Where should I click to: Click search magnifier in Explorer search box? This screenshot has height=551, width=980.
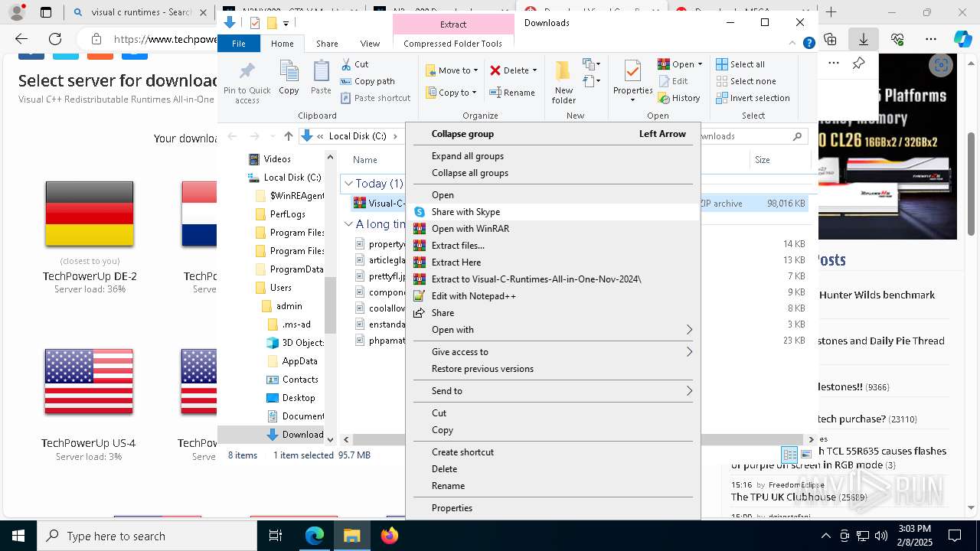click(x=797, y=136)
